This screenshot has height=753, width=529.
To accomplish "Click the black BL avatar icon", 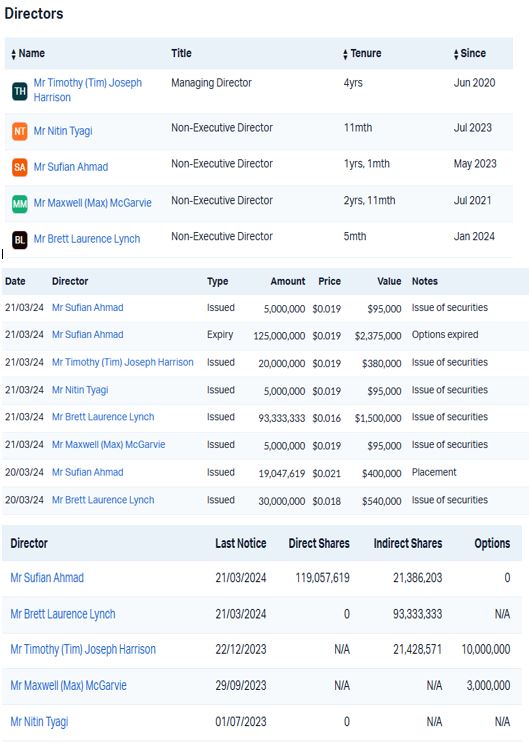I will tap(20, 240).
